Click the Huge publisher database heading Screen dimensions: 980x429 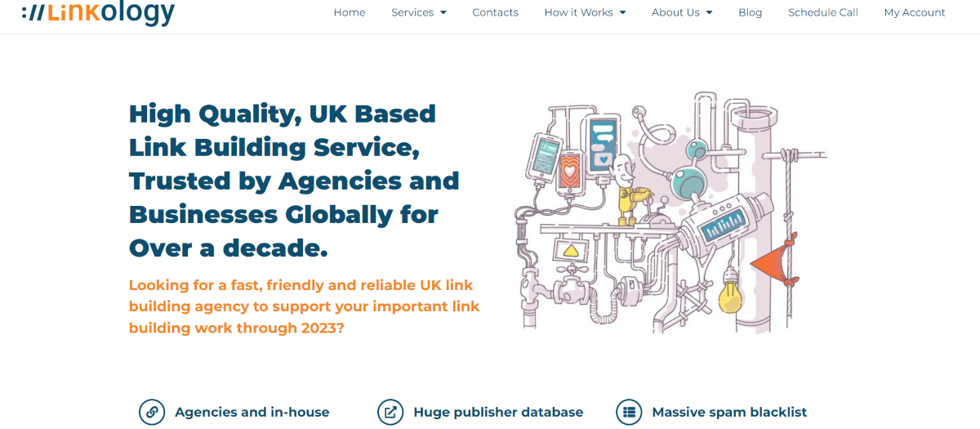point(498,413)
